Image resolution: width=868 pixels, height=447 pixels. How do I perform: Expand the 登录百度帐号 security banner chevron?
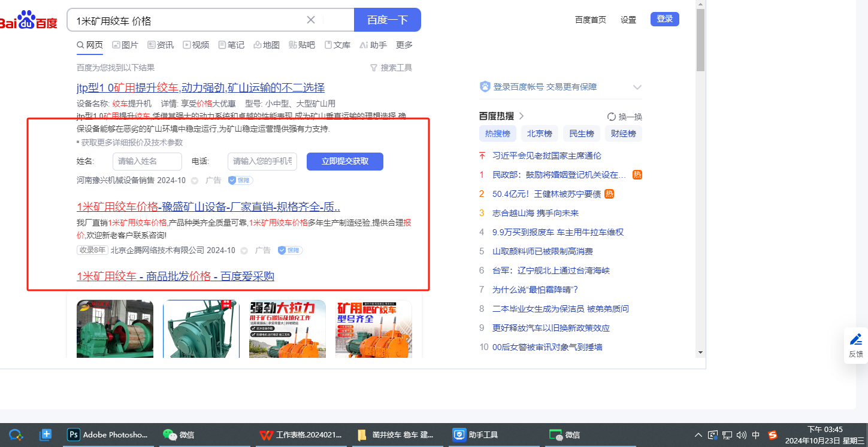pos(637,87)
